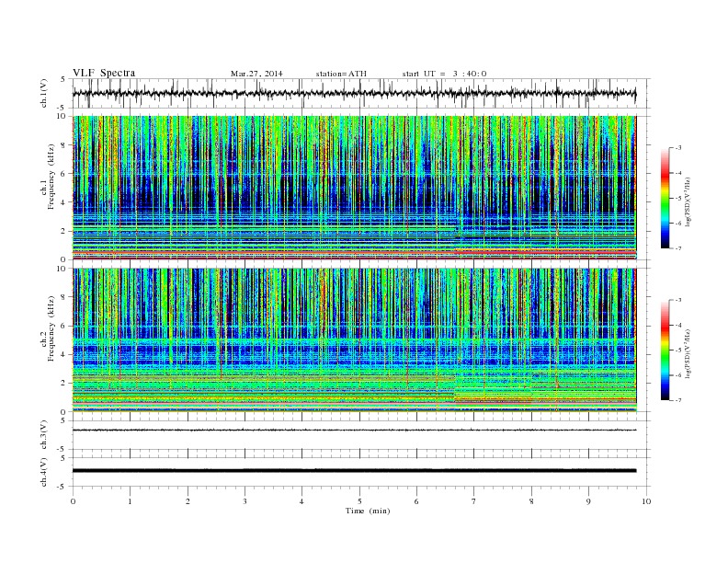Click the "5" tick on the time axis

click(359, 501)
